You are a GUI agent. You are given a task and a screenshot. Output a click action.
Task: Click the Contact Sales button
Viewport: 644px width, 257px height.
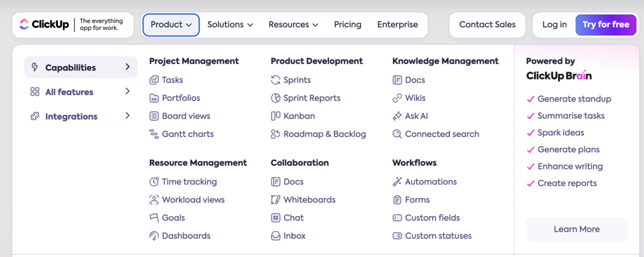click(x=487, y=25)
